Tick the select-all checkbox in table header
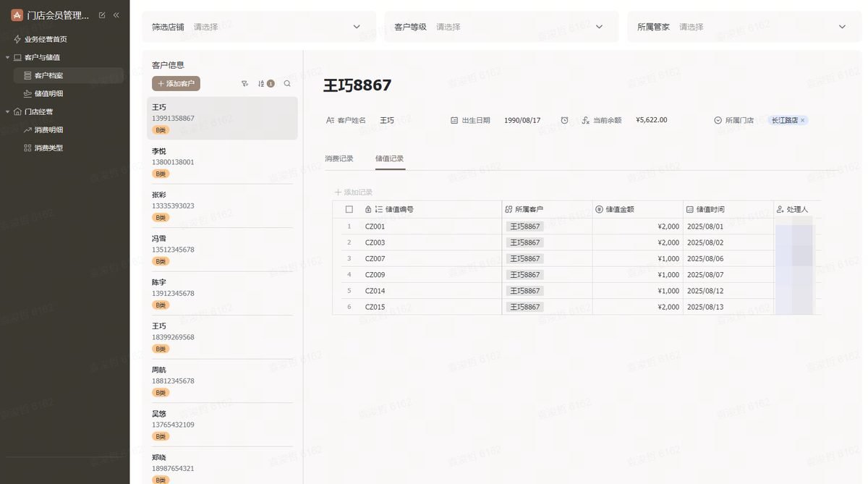This screenshot has width=868, height=484. coord(349,209)
